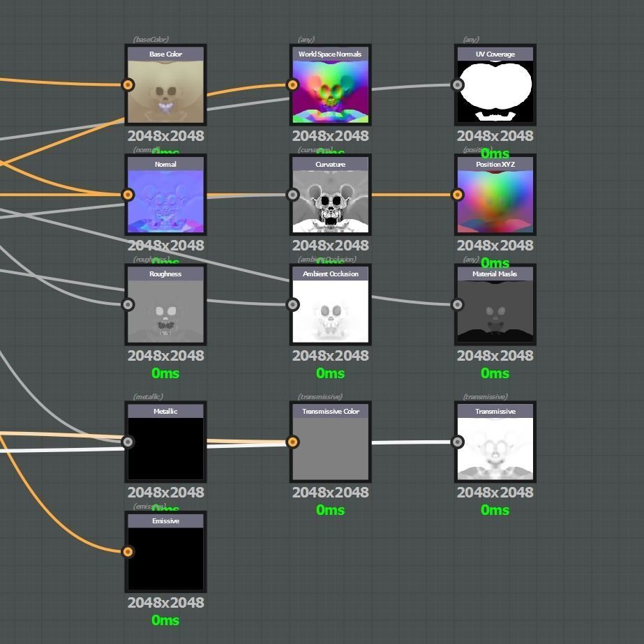Click the Base Color node input connector
This screenshot has height=644, width=644.
click(128, 85)
